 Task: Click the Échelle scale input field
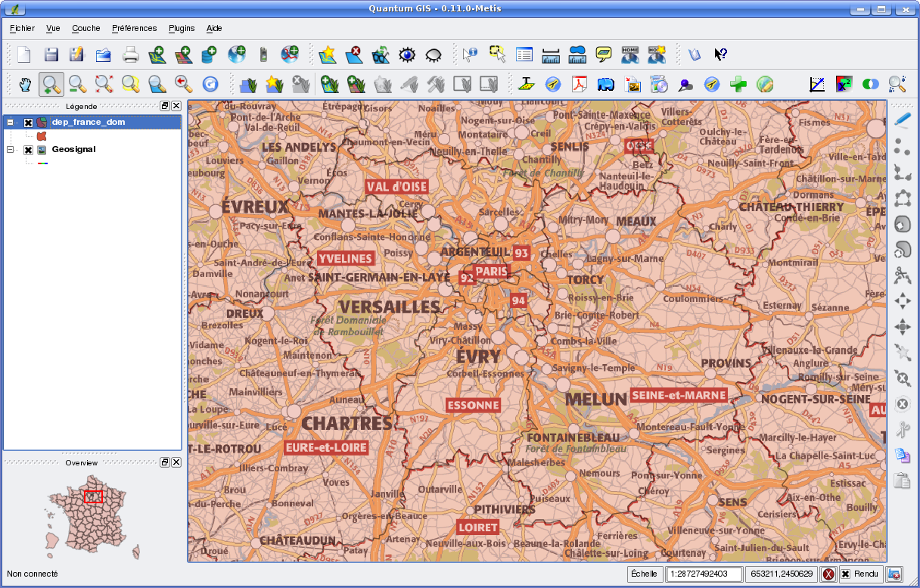[704, 574]
